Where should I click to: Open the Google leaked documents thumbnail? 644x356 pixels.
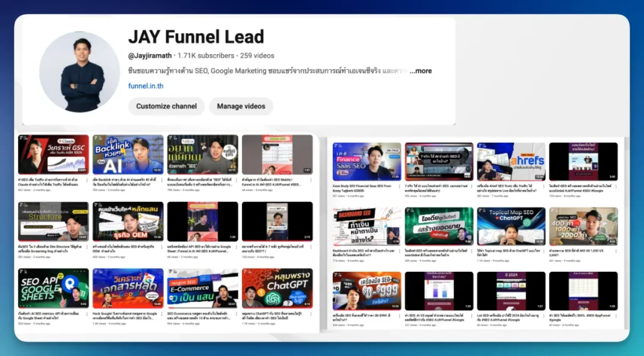click(128, 288)
